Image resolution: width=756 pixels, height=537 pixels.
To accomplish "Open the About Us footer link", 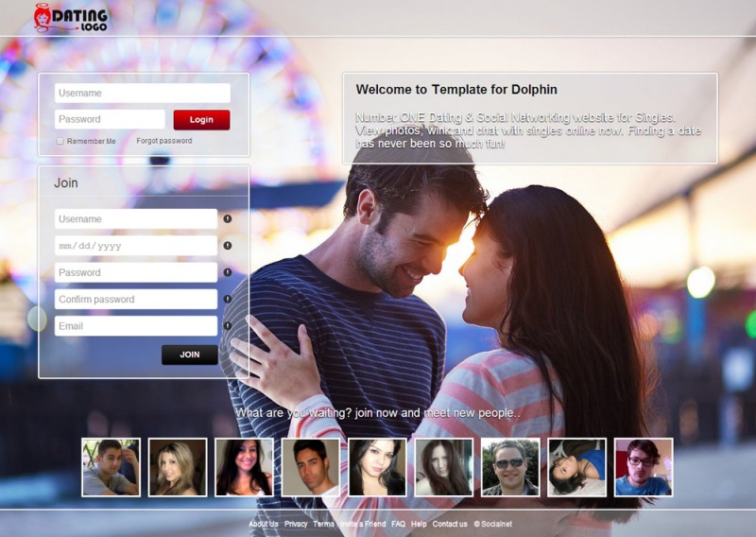I will pos(264,524).
